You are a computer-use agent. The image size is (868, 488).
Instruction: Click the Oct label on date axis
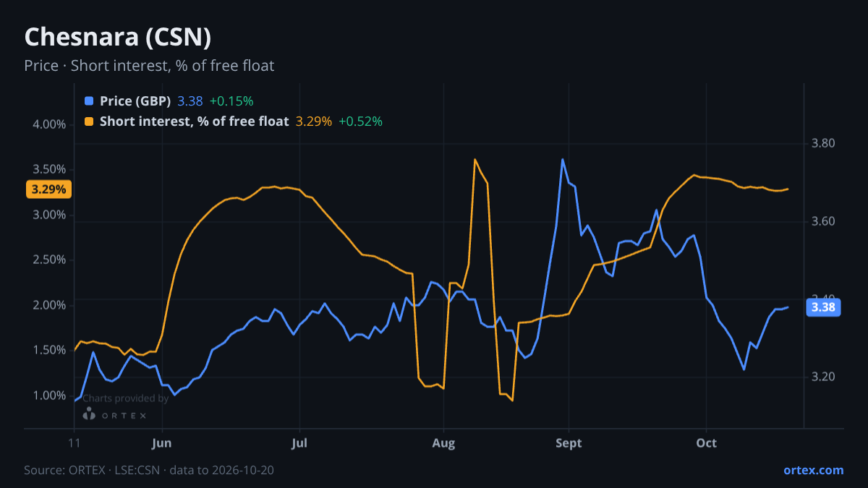706,443
